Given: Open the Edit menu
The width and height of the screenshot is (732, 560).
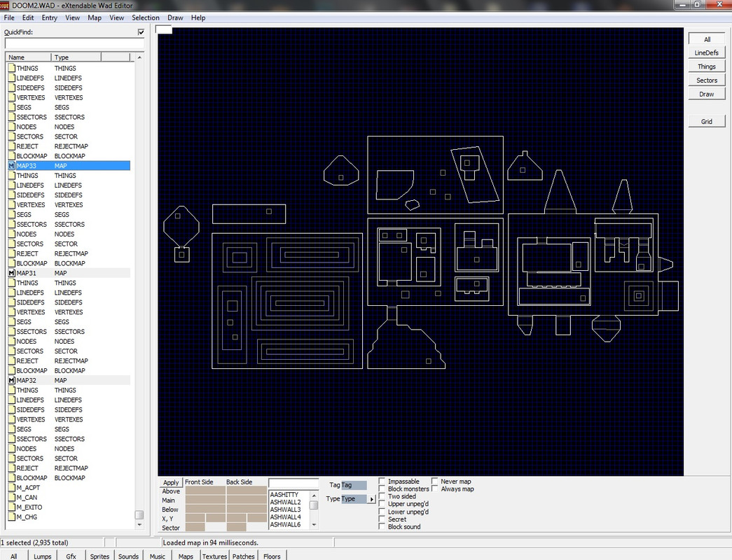Looking at the screenshot, I should [28, 17].
